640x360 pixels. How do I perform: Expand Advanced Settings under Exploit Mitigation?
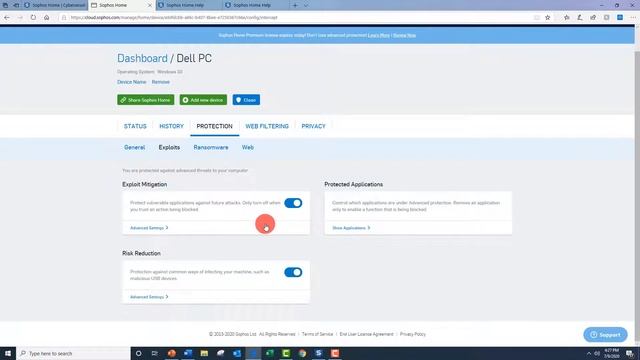click(149, 228)
